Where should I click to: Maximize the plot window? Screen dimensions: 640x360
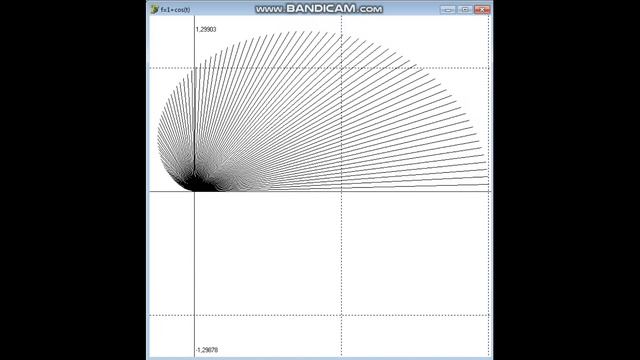pyautogui.click(x=464, y=9)
